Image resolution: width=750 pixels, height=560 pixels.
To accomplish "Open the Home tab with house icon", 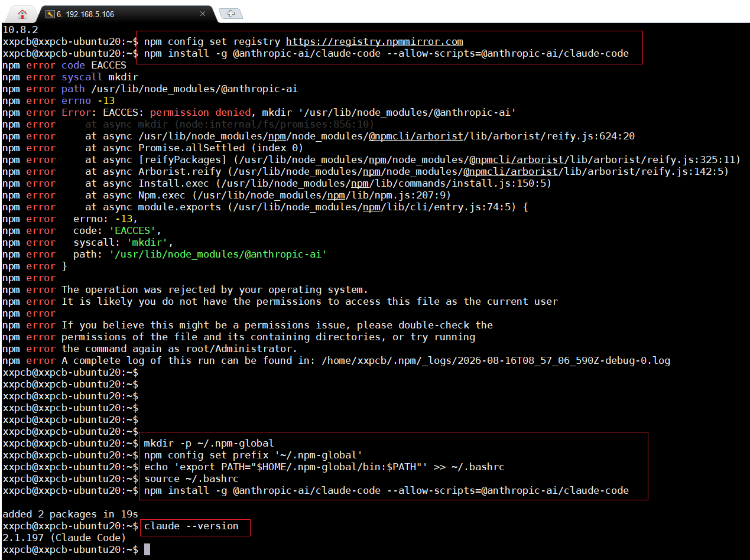I will coord(22,14).
